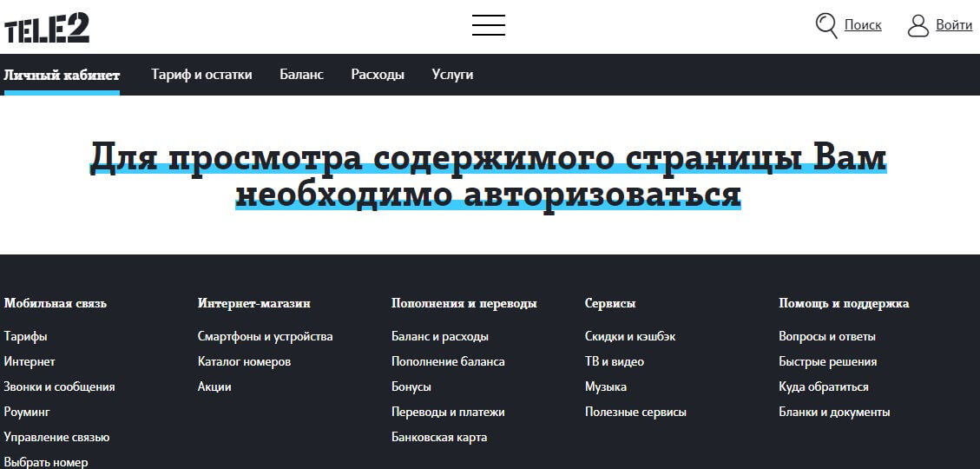Image resolution: width=980 pixels, height=469 pixels.
Task: Open Бланки и документы link
Action: pyautogui.click(x=834, y=412)
